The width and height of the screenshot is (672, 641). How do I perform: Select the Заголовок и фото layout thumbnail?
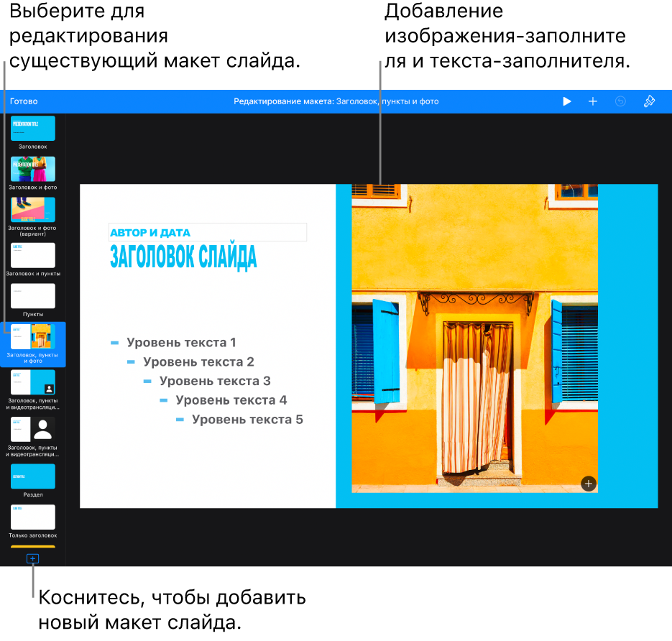coord(33,169)
